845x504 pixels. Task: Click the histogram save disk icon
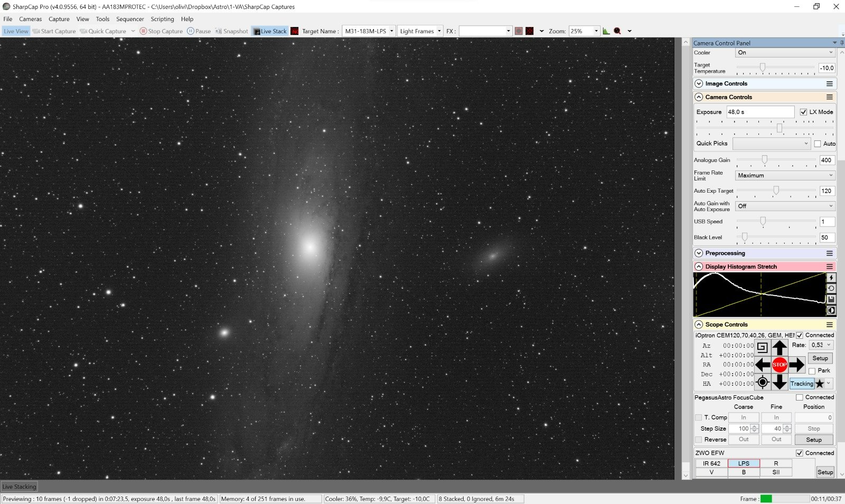[x=831, y=299]
